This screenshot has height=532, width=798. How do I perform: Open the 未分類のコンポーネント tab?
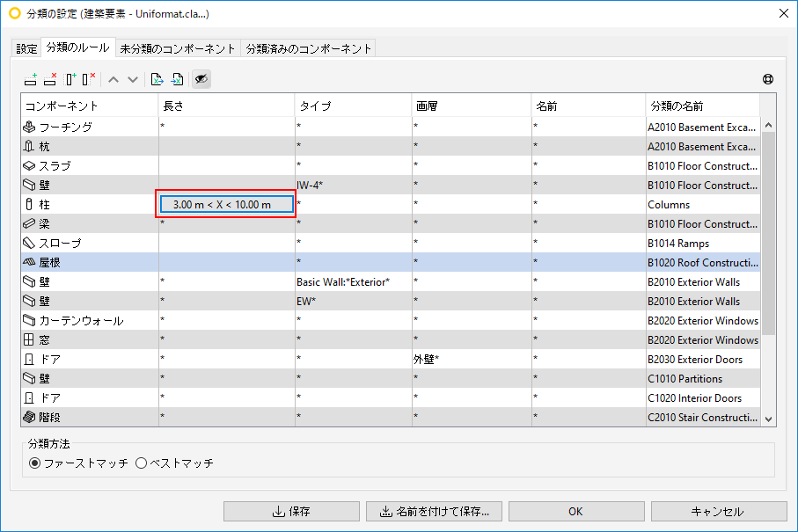pyautogui.click(x=178, y=49)
